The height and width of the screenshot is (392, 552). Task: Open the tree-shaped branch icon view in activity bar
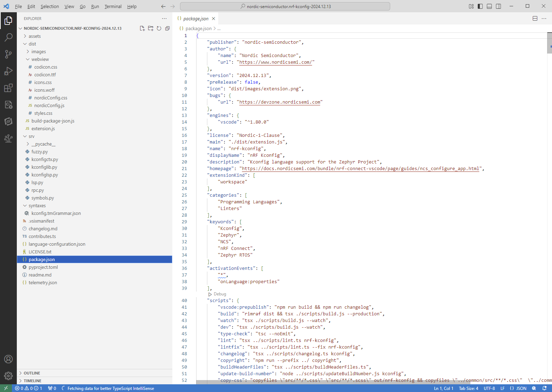(8, 138)
